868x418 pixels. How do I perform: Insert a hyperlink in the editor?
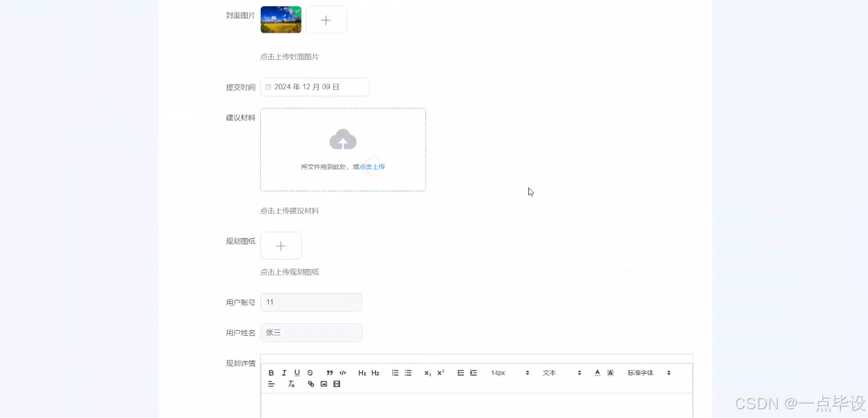[x=309, y=383]
